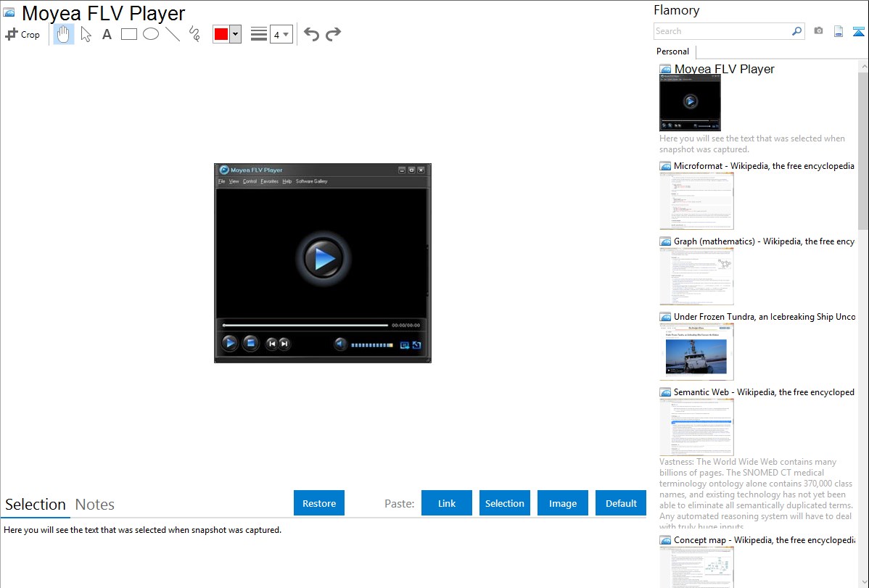
Task: Click the camera snapshot icon
Action: 818,31
